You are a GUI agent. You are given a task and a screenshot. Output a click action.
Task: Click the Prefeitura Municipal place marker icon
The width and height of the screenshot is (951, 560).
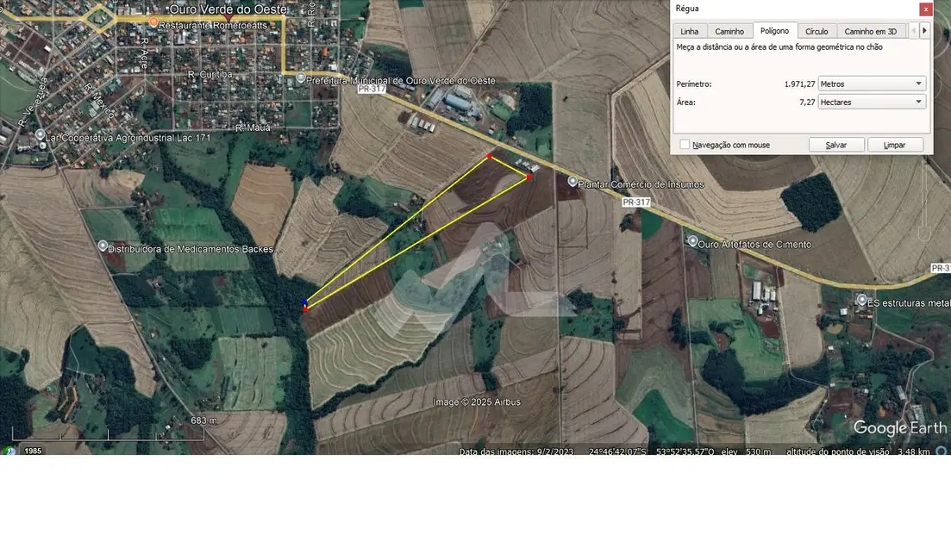tap(300, 79)
